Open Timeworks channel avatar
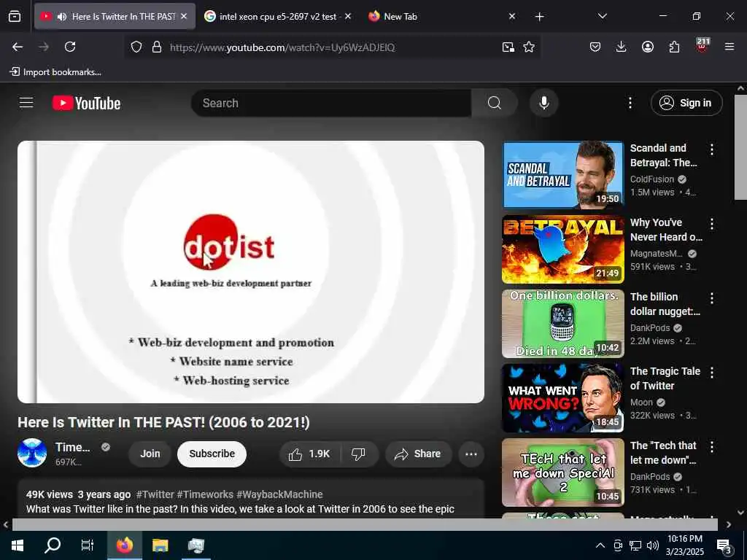Viewport: 747px width, 560px height. pos(32,453)
